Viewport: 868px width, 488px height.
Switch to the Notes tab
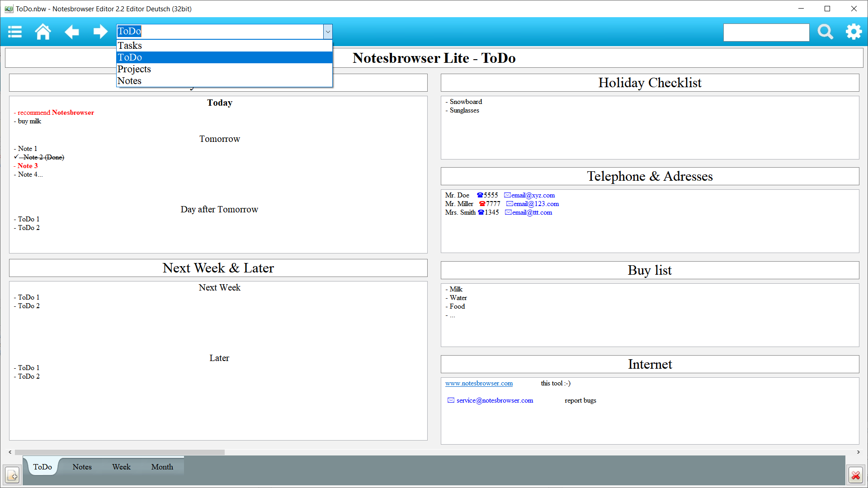[82, 467]
